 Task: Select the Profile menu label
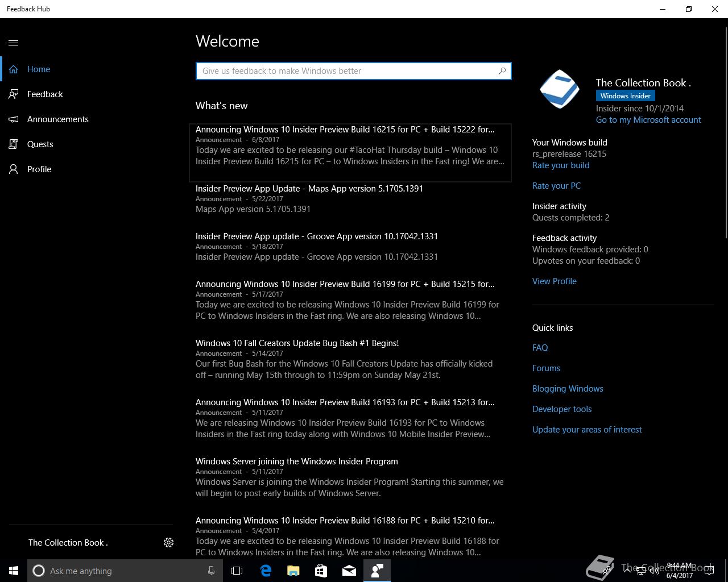[39, 169]
